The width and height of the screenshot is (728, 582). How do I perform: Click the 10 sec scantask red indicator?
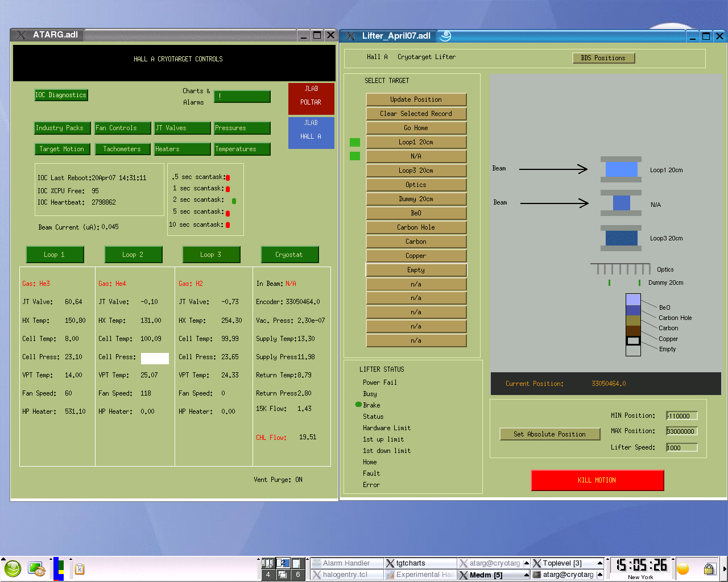tap(227, 225)
